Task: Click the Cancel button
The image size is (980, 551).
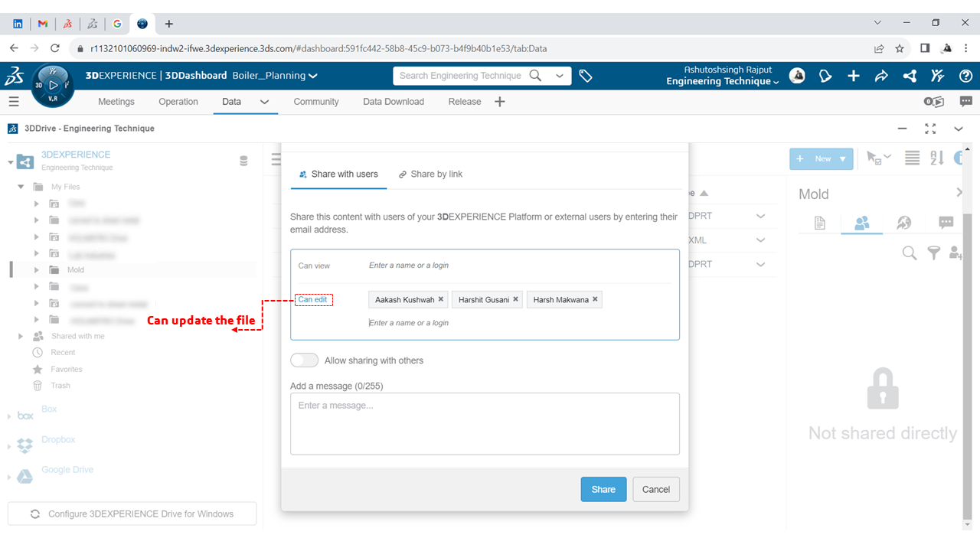Action: [656, 490]
